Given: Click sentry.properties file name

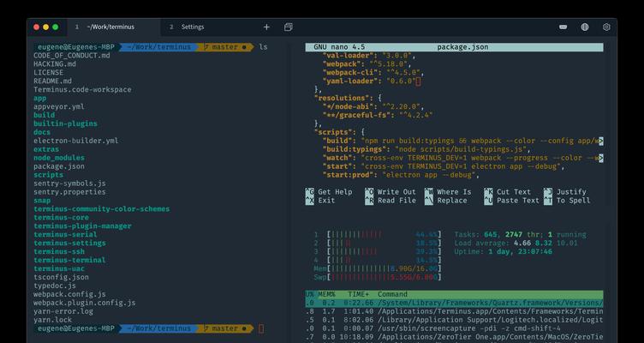Looking at the screenshot, I should click(x=70, y=192).
